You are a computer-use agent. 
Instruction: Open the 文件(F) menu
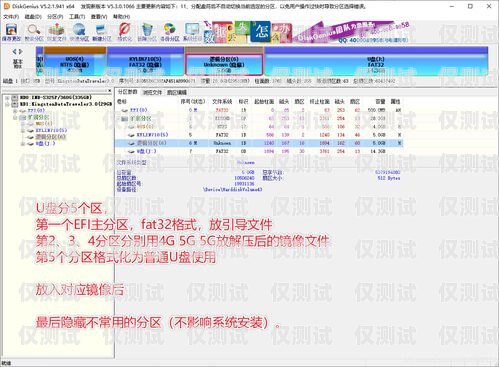[x=11, y=16]
